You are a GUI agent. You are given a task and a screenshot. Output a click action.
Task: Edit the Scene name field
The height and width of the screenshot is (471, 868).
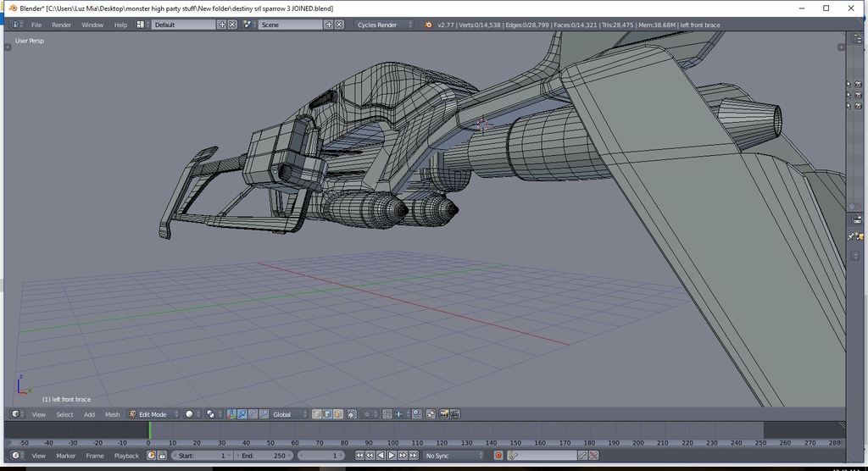point(291,25)
